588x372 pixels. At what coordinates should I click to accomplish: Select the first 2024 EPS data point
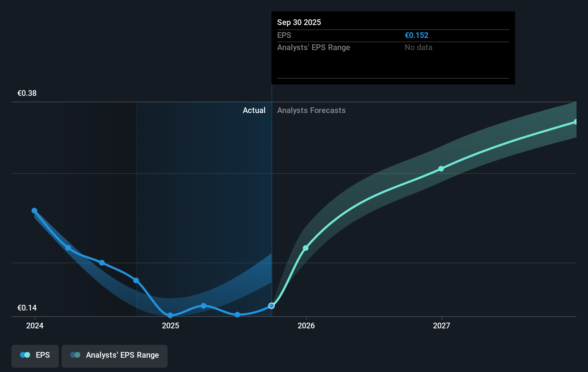(34, 211)
